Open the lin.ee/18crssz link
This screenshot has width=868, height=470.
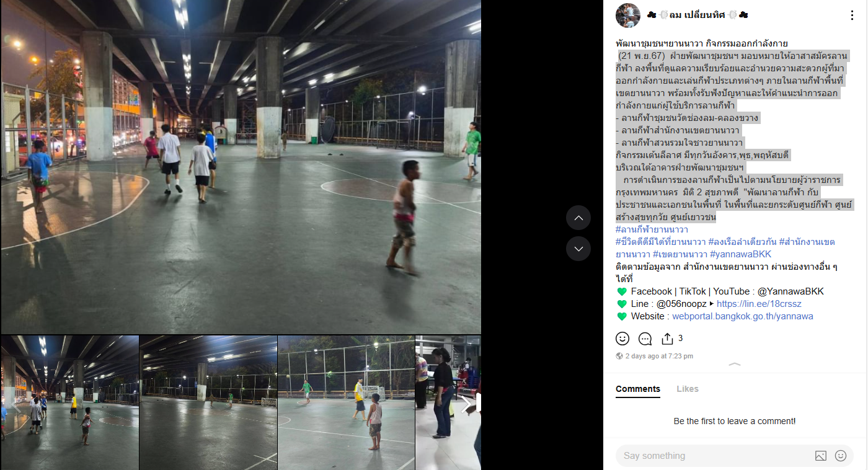(759, 304)
